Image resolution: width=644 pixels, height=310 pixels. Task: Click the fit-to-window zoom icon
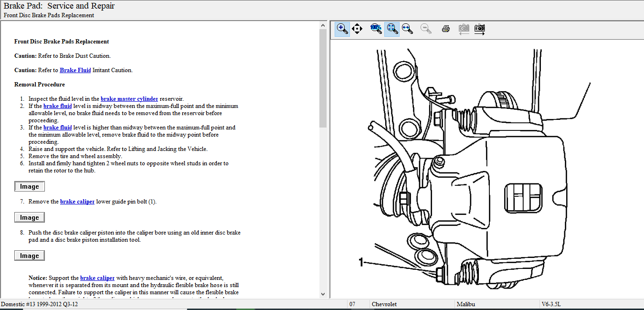point(392,29)
